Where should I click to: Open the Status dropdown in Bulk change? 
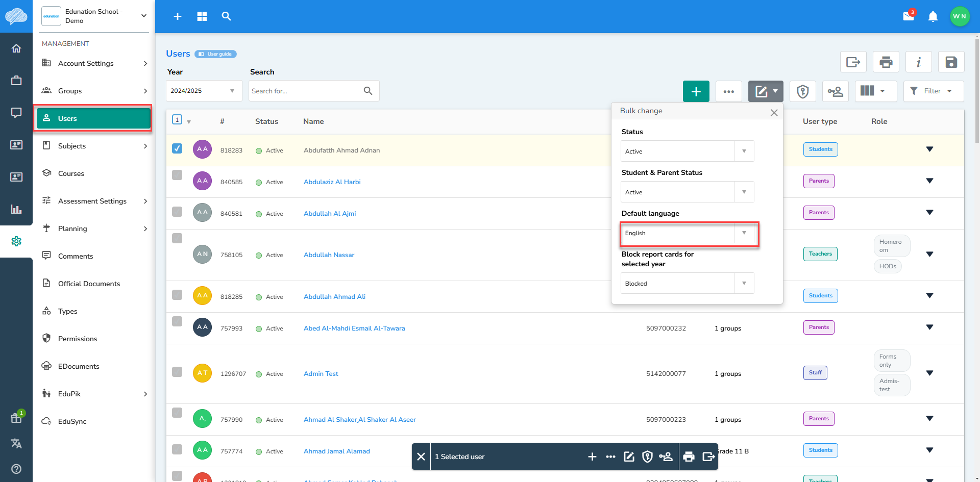(x=687, y=151)
